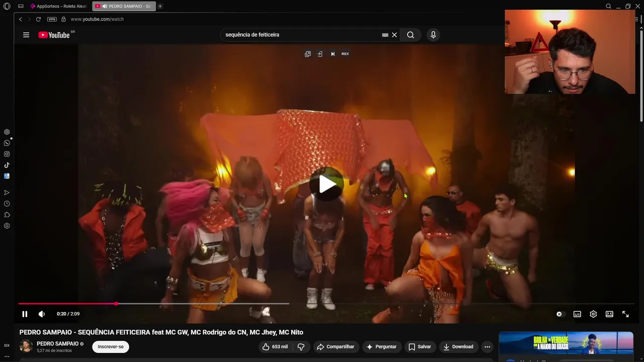This screenshot has width=644, height=362.
Task: Open the PEDRO SAMPAIO channel name link
Action: (x=57, y=344)
